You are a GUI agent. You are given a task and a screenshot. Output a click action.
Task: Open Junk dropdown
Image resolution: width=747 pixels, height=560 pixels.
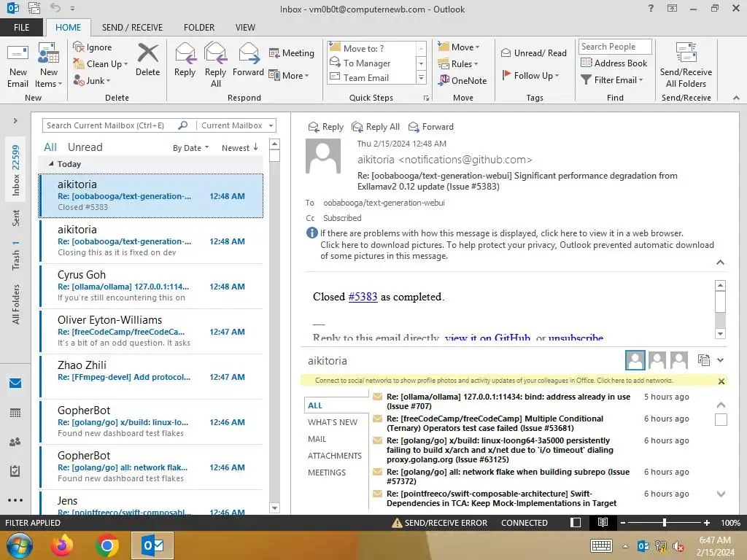coord(92,80)
